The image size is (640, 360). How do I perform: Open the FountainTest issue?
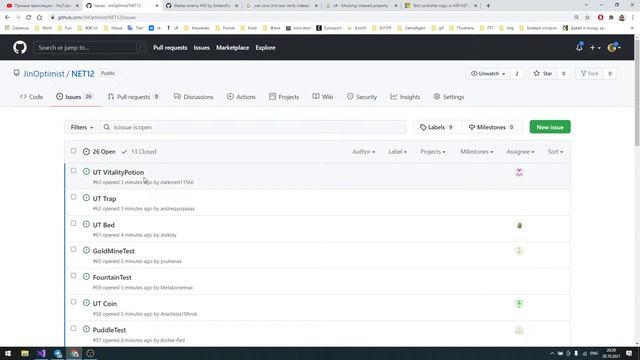pos(112,278)
